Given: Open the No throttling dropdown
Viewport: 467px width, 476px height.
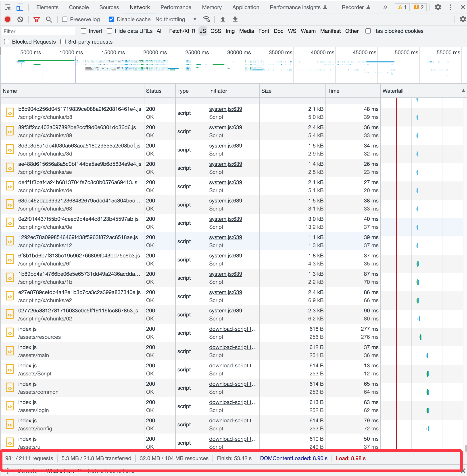Looking at the screenshot, I should tap(176, 19).
